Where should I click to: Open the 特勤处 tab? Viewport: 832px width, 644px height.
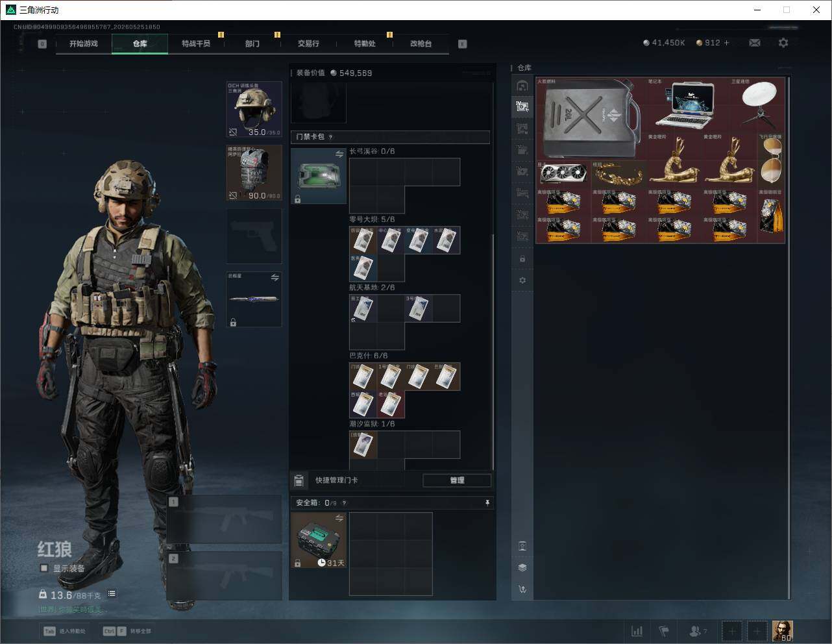pos(365,43)
